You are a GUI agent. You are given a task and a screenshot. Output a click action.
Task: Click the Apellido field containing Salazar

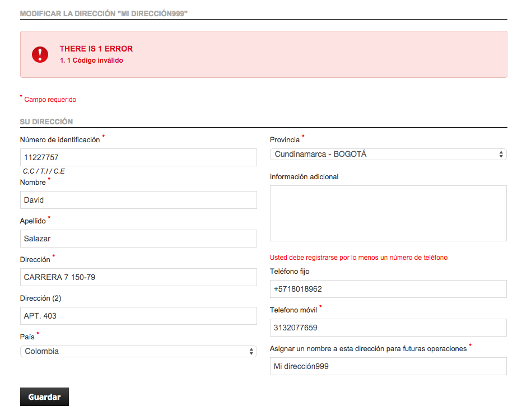pyautogui.click(x=138, y=239)
